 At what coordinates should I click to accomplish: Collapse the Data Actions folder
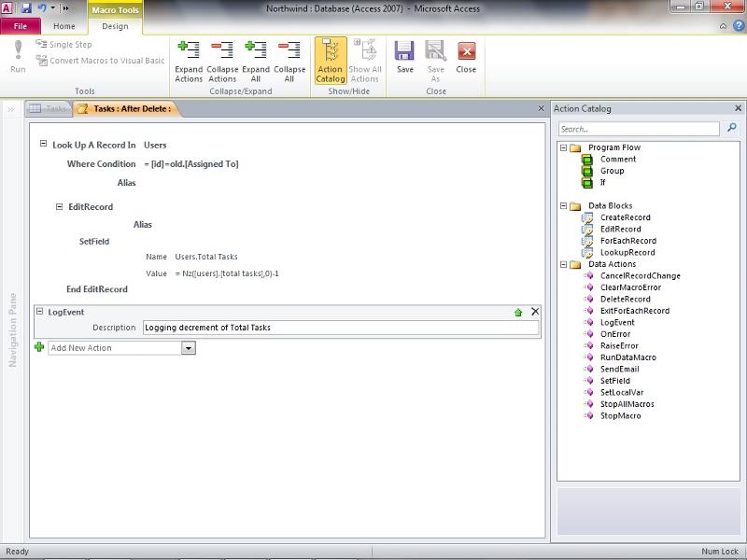[564, 264]
